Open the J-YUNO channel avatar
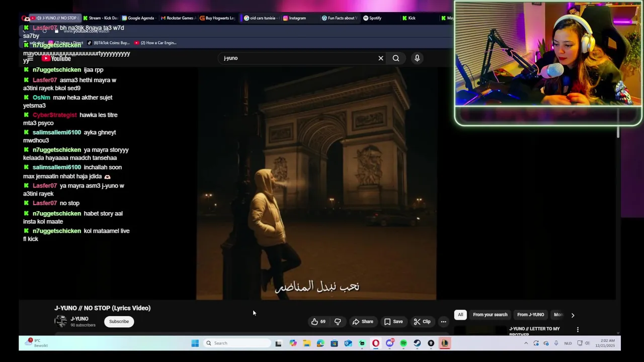The width and height of the screenshot is (644, 362). 60,321
